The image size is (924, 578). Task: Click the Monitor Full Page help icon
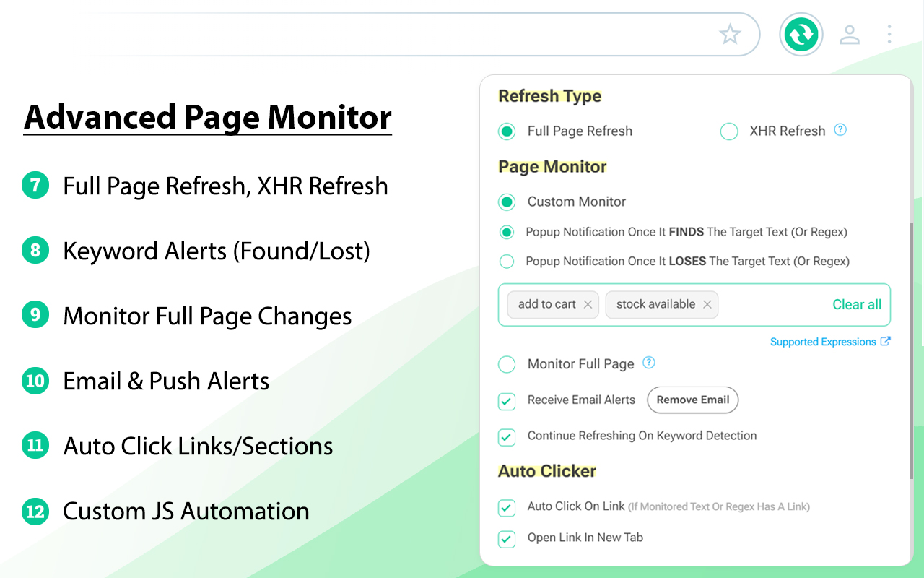648,363
